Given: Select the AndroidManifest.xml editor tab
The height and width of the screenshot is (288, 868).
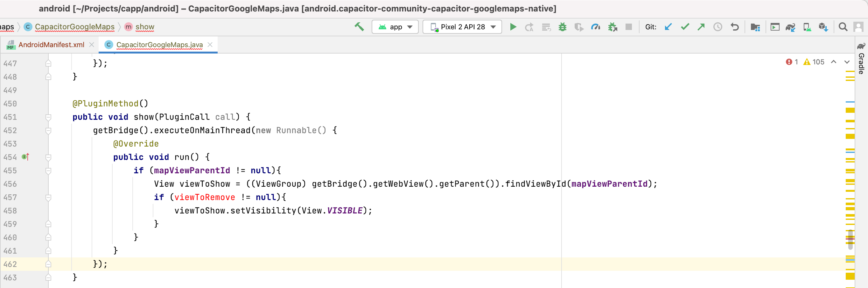Looking at the screenshot, I should [51, 44].
